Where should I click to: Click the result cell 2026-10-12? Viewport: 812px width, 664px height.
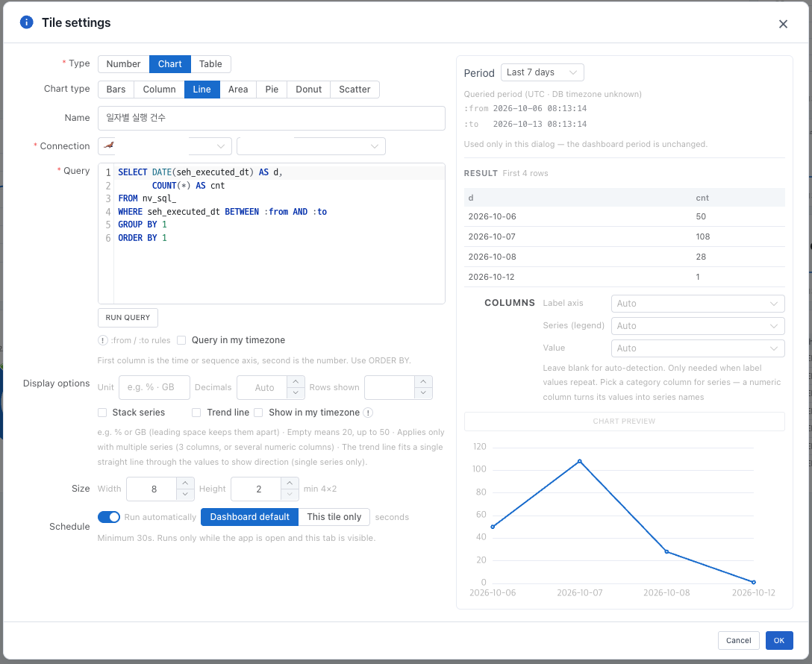(x=491, y=277)
